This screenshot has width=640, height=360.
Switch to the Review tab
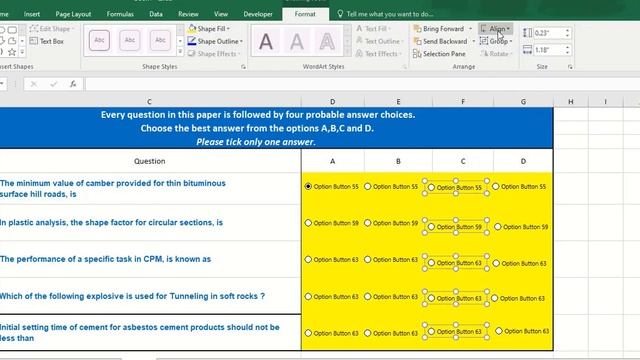(188, 14)
